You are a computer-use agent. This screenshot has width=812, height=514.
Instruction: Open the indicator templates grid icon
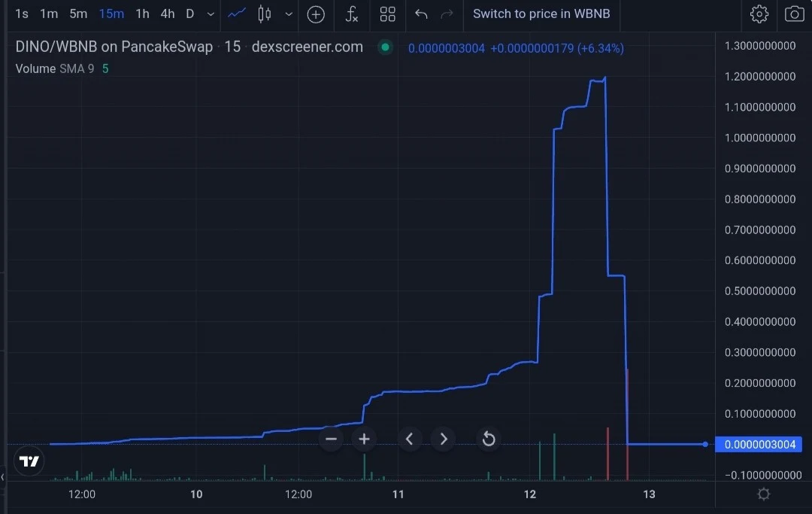(x=387, y=14)
